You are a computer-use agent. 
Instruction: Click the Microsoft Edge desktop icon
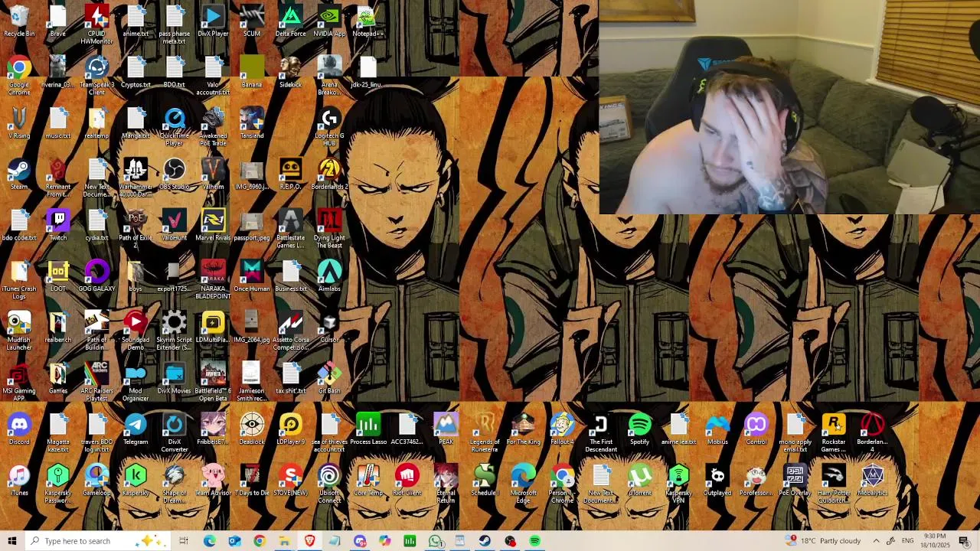[x=523, y=484]
